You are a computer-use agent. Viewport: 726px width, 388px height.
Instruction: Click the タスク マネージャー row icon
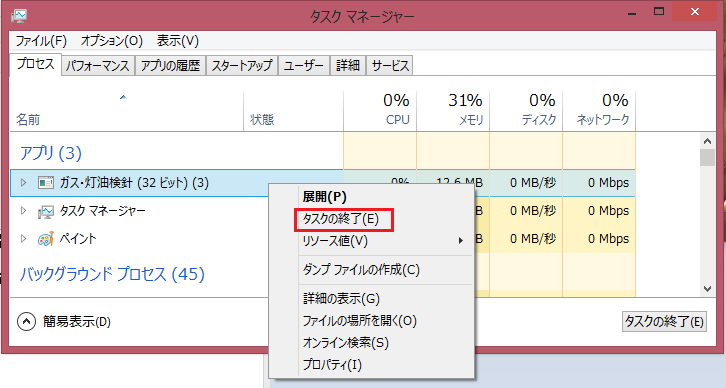click(x=46, y=212)
